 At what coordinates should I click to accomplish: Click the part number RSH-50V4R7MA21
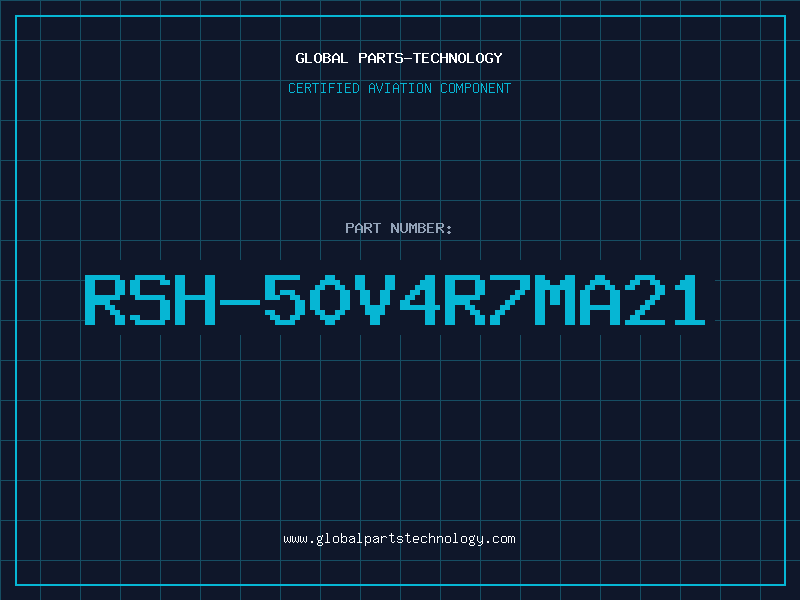(x=395, y=300)
